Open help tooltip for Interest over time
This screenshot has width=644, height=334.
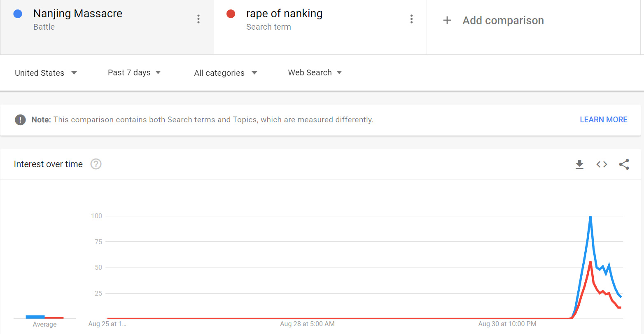96,164
